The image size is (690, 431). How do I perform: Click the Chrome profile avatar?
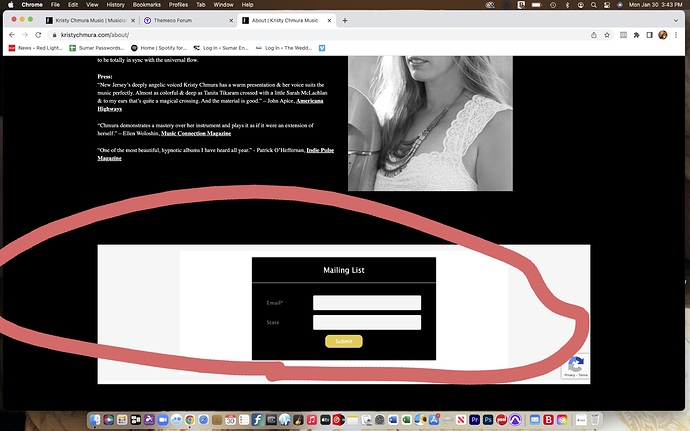point(663,34)
